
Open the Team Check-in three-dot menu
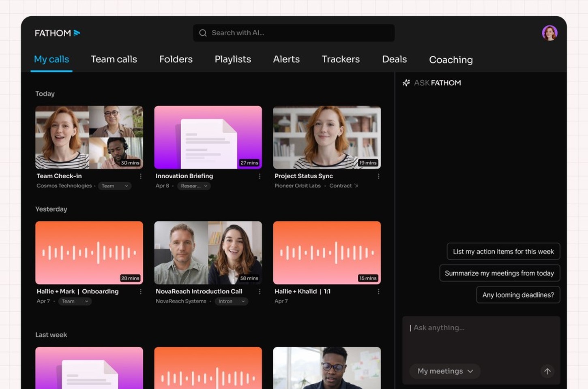141,176
